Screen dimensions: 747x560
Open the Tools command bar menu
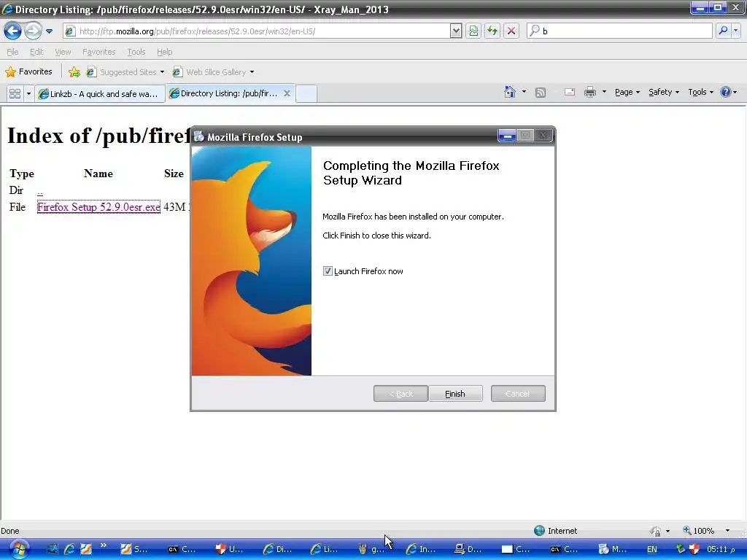click(700, 92)
